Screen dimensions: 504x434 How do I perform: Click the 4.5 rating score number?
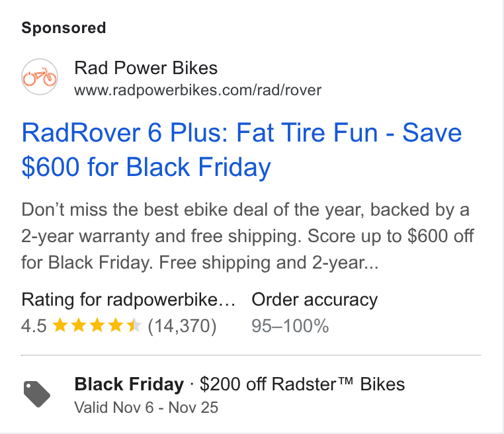pos(34,325)
